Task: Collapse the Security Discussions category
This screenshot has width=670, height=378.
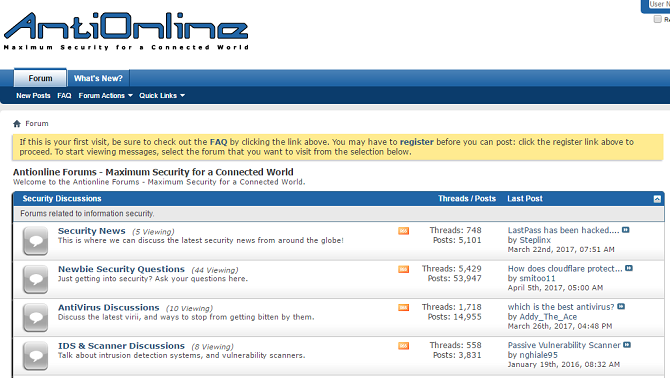Action: tap(657, 199)
